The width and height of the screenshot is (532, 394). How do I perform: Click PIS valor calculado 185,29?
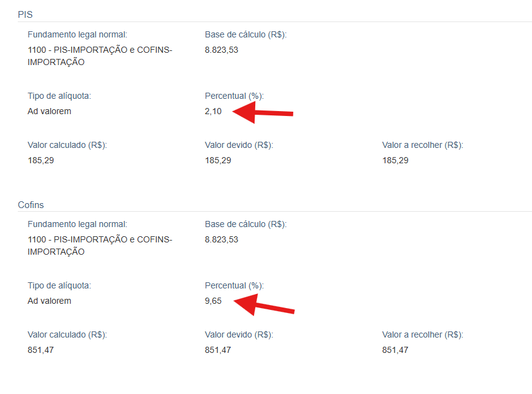(40, 161)
